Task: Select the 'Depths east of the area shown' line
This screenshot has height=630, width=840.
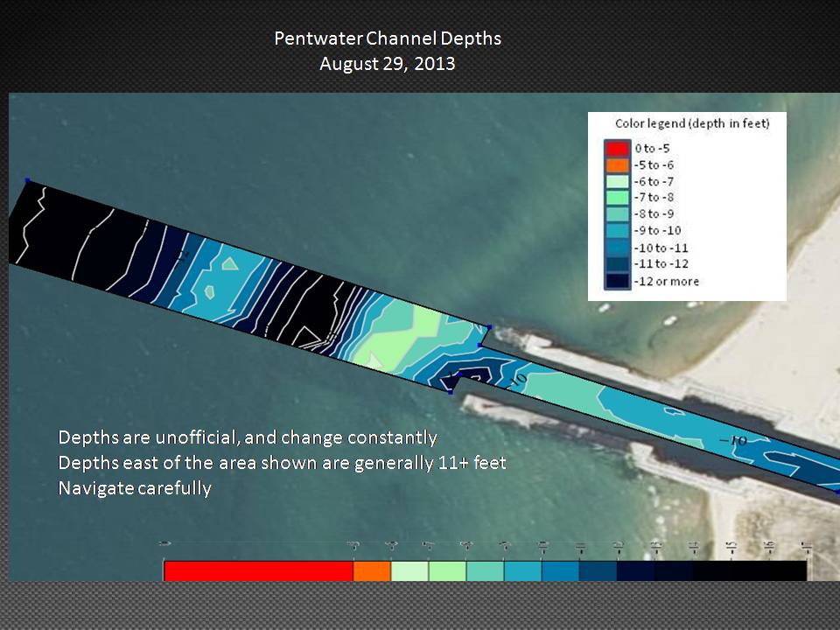Action: pyautogui.click(x=282, y=463)
